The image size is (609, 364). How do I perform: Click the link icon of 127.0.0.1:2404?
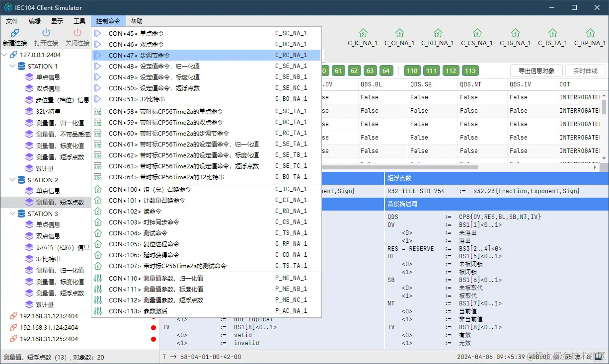13,55
